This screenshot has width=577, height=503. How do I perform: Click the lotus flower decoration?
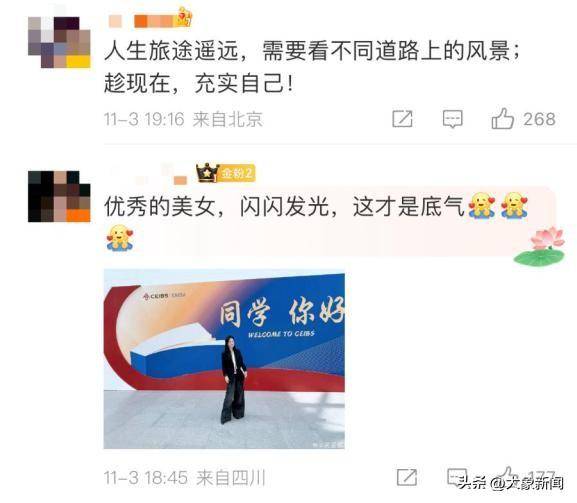tap(539, 246)
